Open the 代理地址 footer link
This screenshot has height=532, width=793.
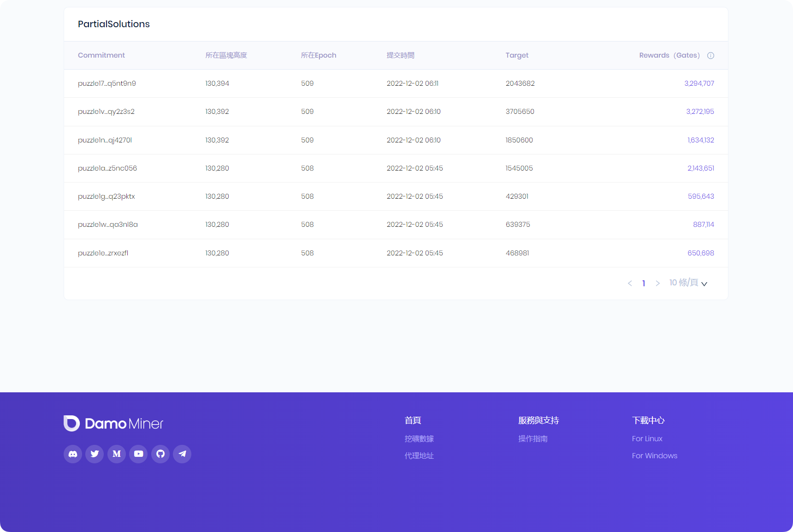point(419,456)
